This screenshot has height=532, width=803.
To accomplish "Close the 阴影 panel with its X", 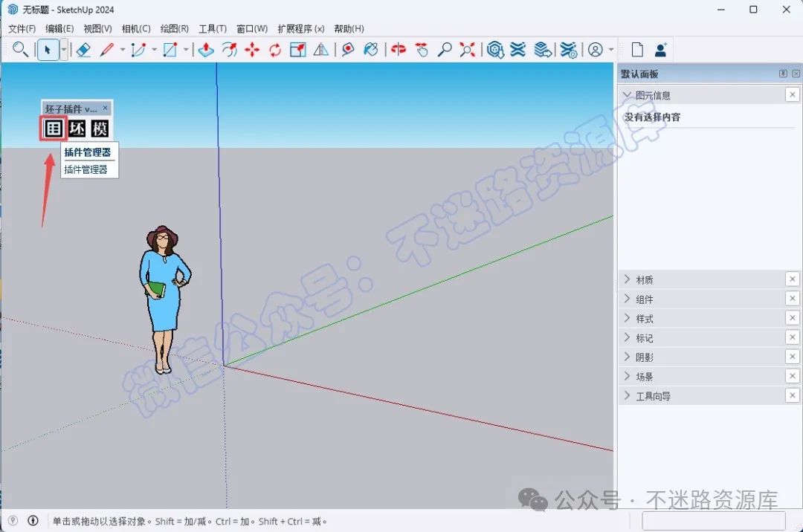I will tap(793, 357).
